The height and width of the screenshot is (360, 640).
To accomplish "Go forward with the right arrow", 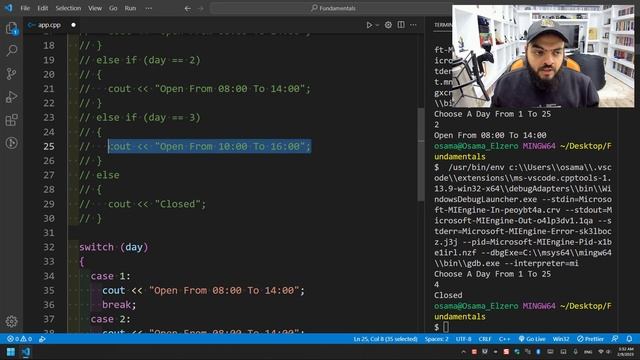I will point(200,8).
